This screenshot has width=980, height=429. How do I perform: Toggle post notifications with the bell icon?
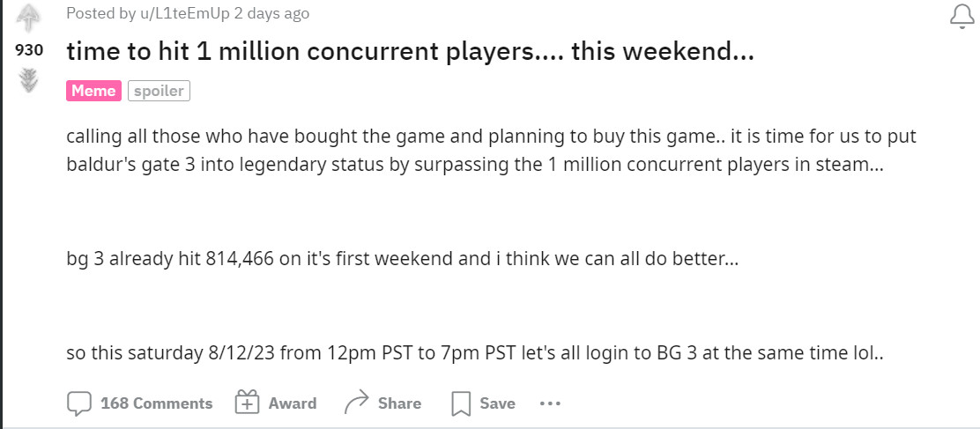point(961,16)
